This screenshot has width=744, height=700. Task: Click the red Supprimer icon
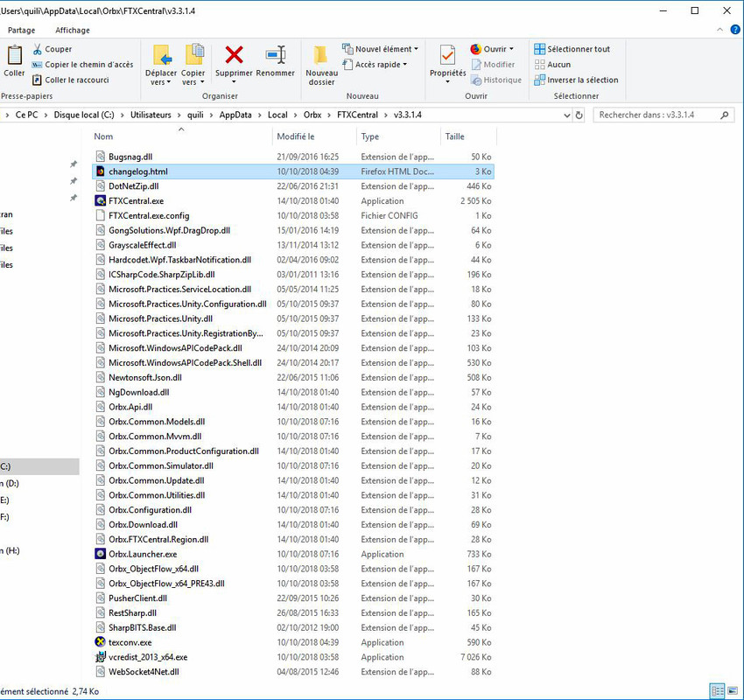point(234,55)
